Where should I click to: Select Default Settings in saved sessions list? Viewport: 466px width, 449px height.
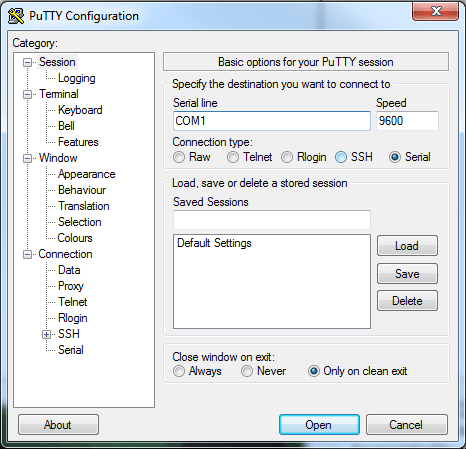[x=214, y=243]
